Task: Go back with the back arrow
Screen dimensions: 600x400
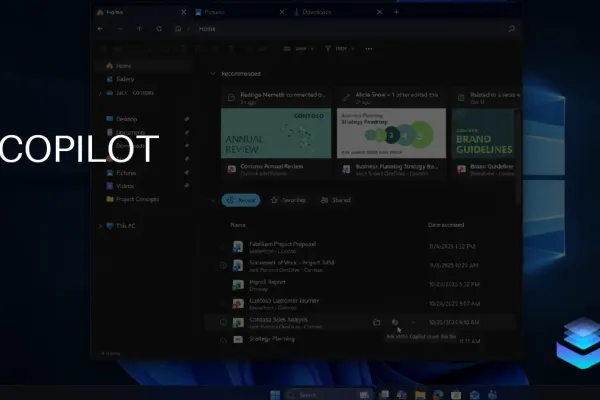Action: [100, 29]
